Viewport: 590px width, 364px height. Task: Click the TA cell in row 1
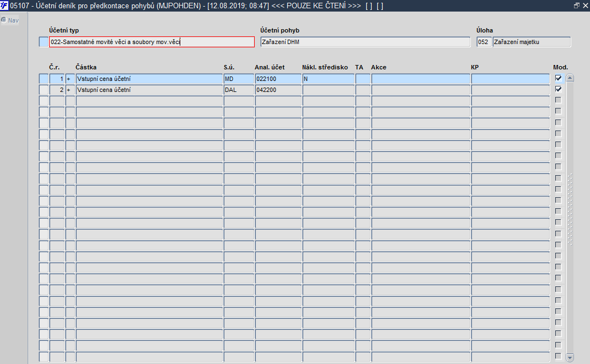363,79
